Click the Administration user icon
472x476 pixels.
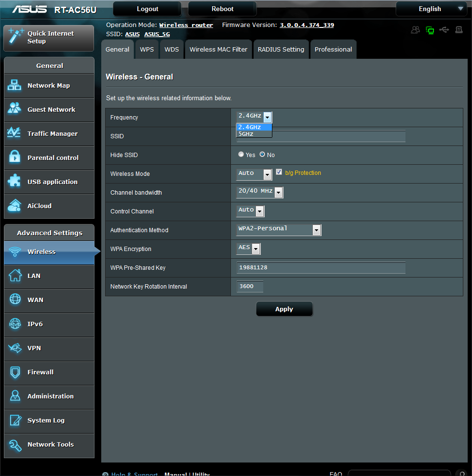click(x=15, y=396)
